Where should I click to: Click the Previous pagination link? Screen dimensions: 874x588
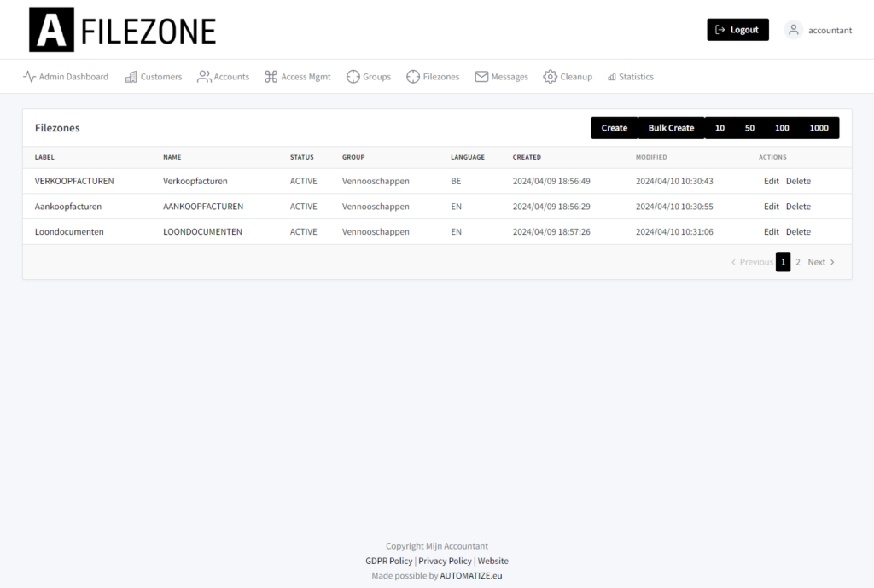click(x=752, y=262)
